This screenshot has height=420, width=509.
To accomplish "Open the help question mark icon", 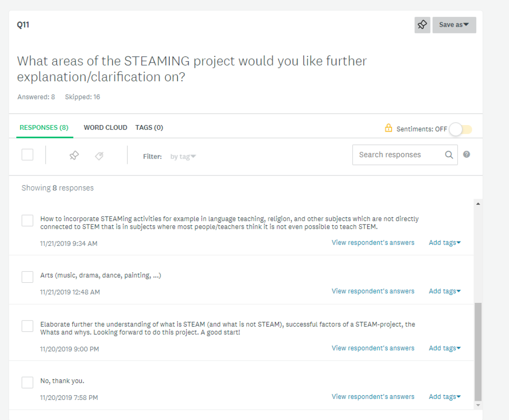I will 467,154.
